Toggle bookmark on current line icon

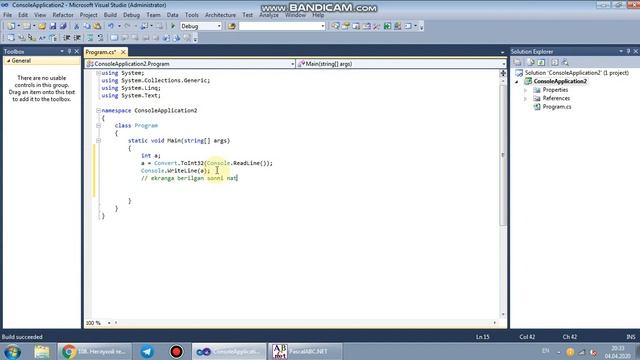[114, 38]
